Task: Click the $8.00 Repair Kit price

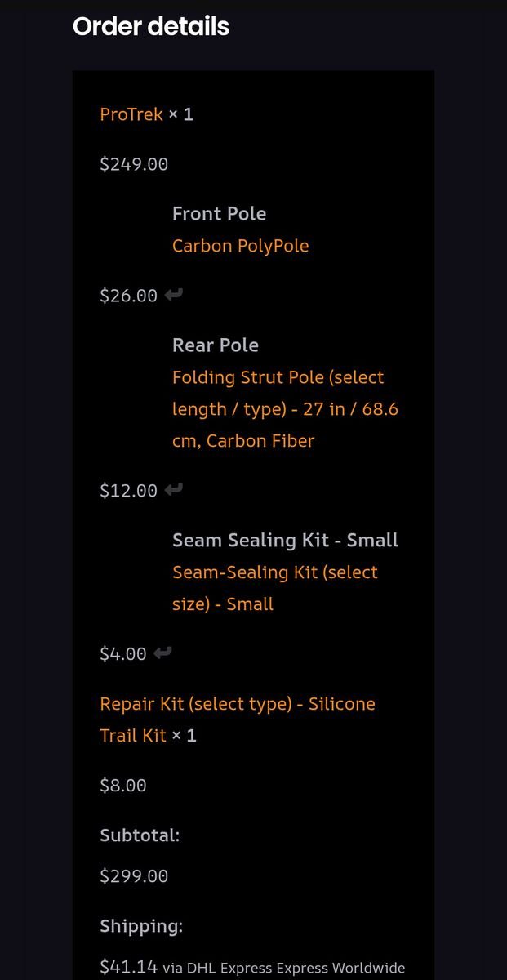Action: [x=122, y=786]
